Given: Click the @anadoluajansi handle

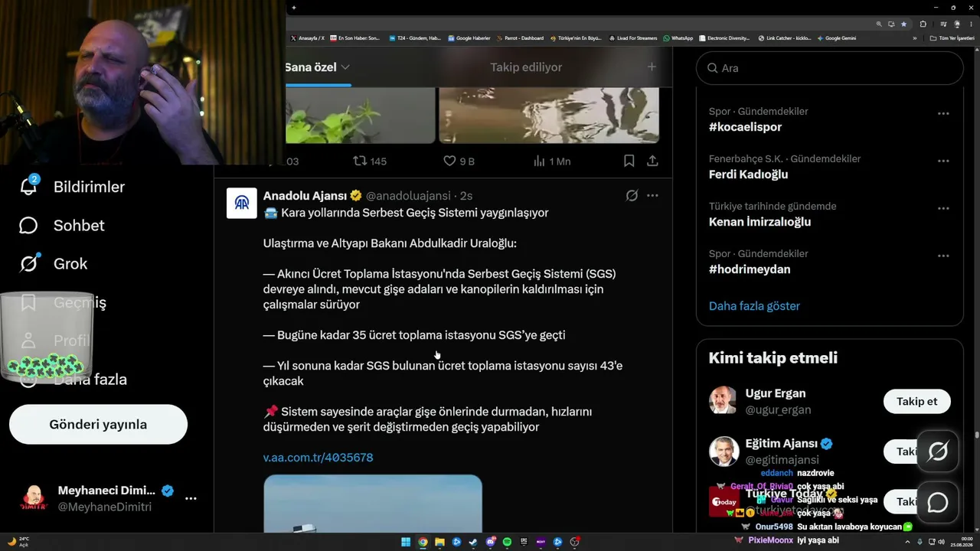Looking at the screenshot, I should point(409,195).
